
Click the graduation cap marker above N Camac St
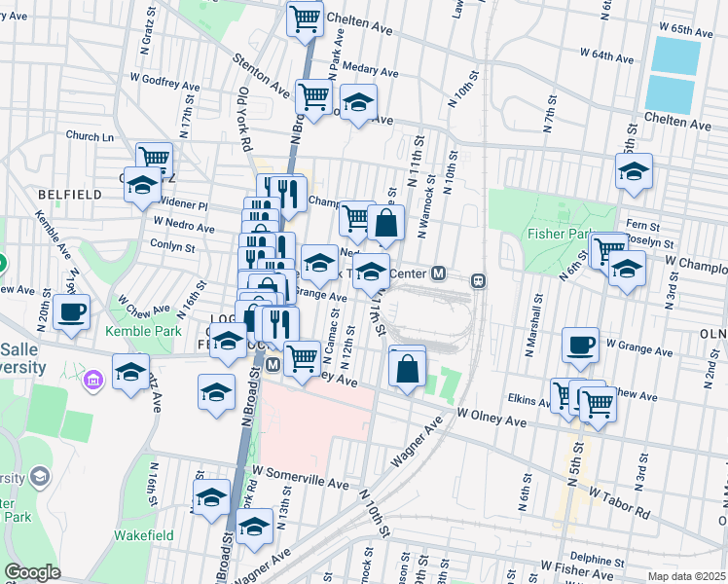(319, 266)
